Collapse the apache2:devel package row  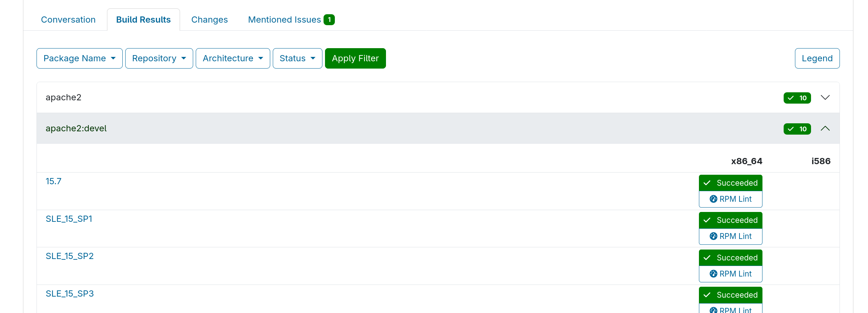tap(825, 128)
